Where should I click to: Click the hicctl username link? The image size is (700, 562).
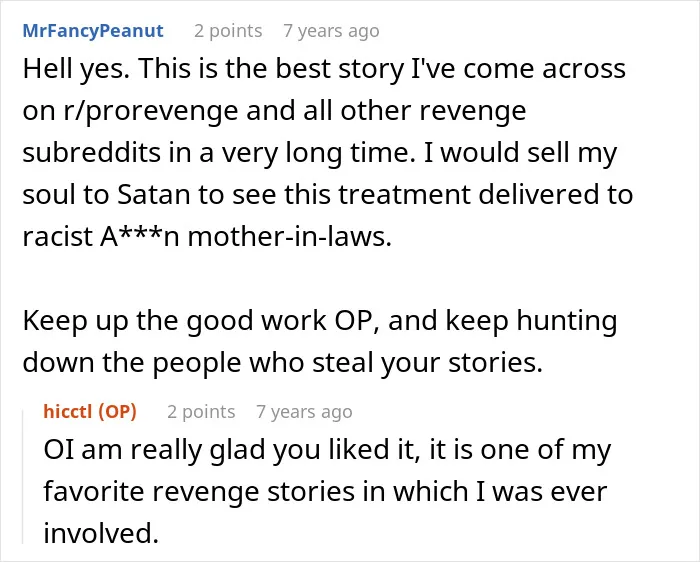(x=68, y=411)
